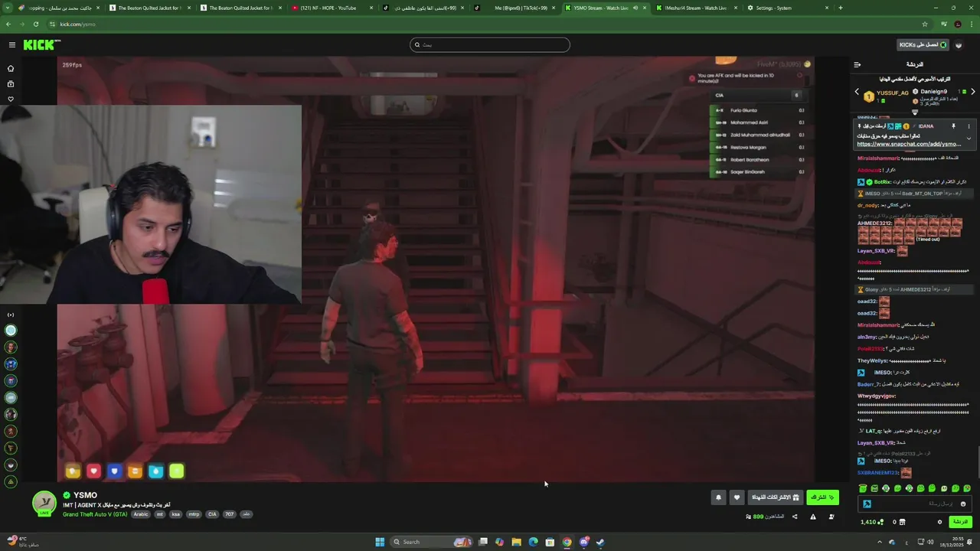Bookmark this page with star icon
Screen dimensions: 980x551
coord(925,24)
